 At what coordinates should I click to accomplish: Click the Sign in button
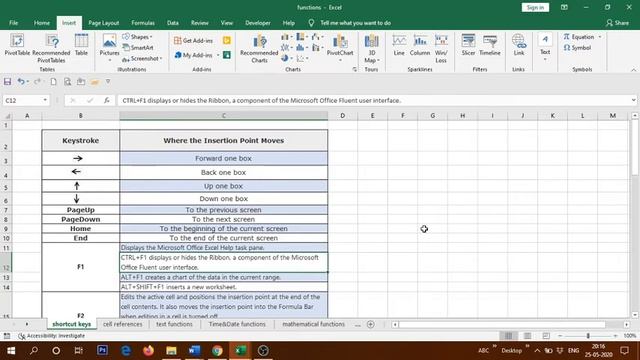click(535, 7)
